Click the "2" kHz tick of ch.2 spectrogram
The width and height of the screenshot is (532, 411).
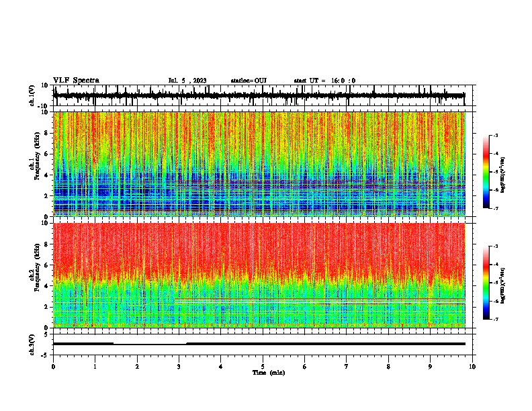tap(47, 307)
